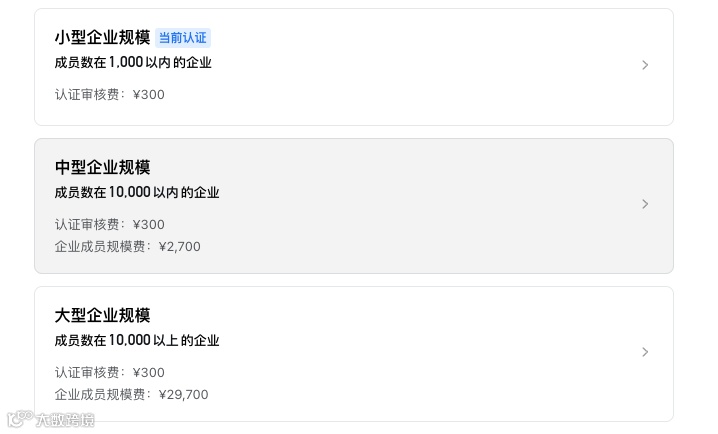Click the 成员数在 1,000 以内的企业 description
Viewport: 718px width, 434px height.
click(133, 62)
